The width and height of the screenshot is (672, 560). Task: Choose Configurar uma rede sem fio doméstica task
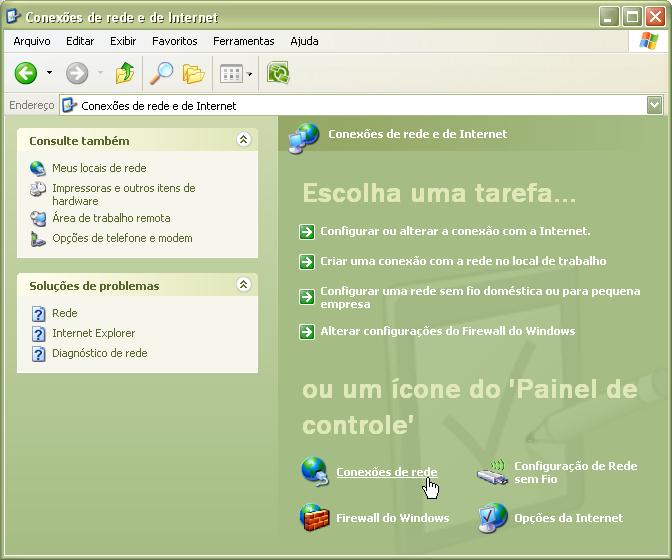(480, 297)
